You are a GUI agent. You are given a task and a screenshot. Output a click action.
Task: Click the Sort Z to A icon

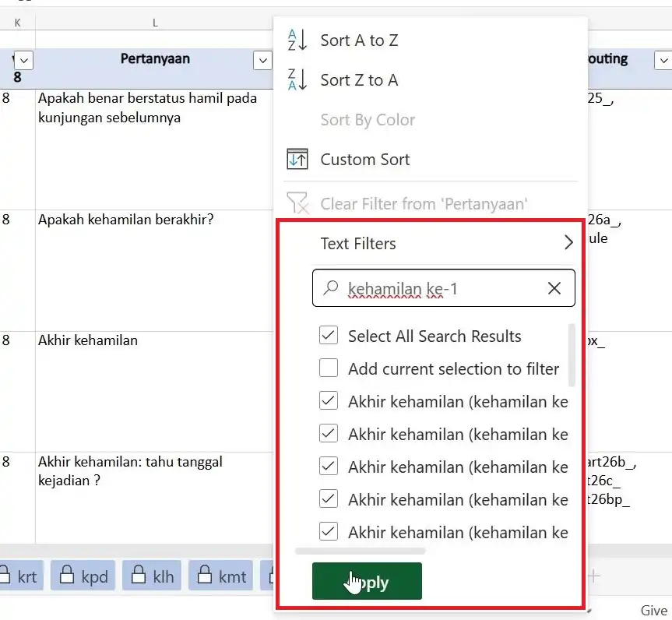point(298,80)
